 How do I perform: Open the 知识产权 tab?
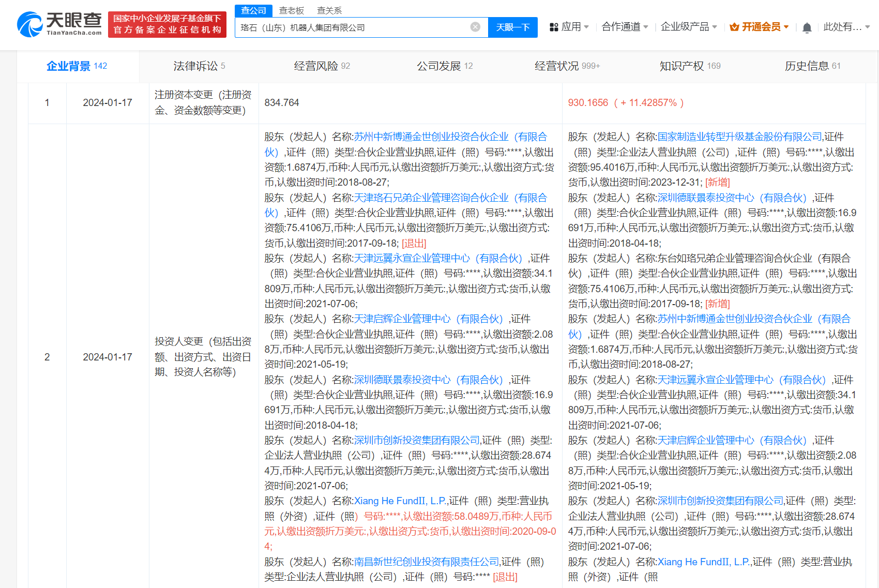point(690,66)
